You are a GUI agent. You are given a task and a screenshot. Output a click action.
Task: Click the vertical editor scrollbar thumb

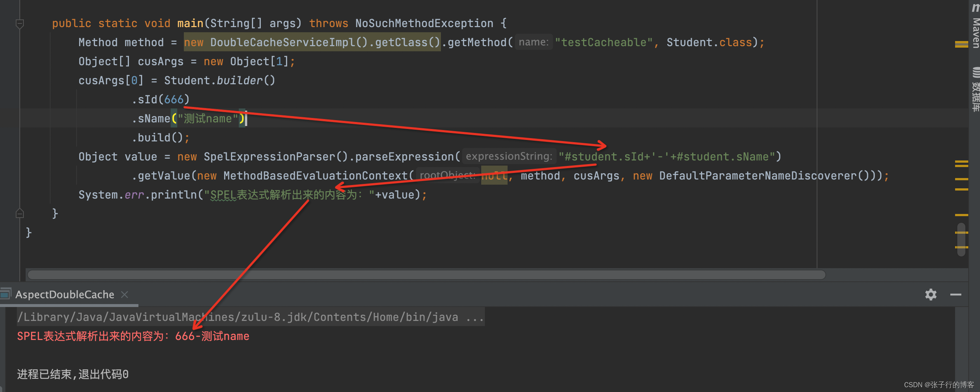pyautogui.click(x=961, y=240)
